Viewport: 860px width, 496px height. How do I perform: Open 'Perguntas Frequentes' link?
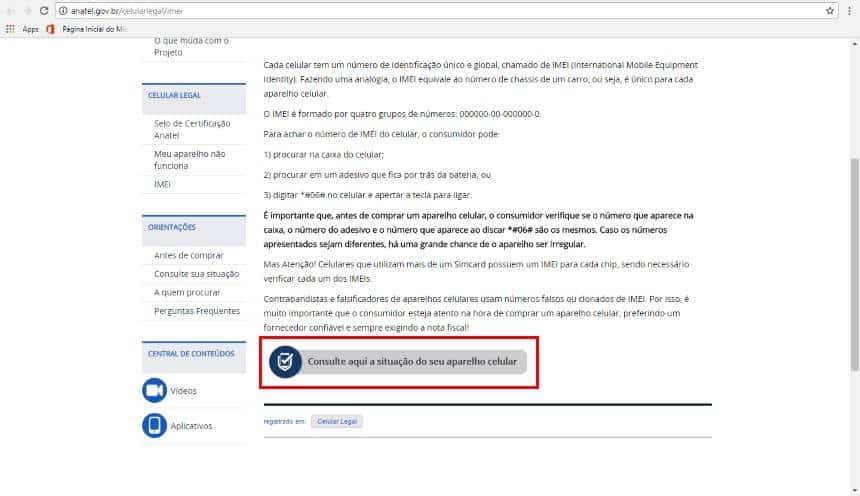(x=197, y=311)
